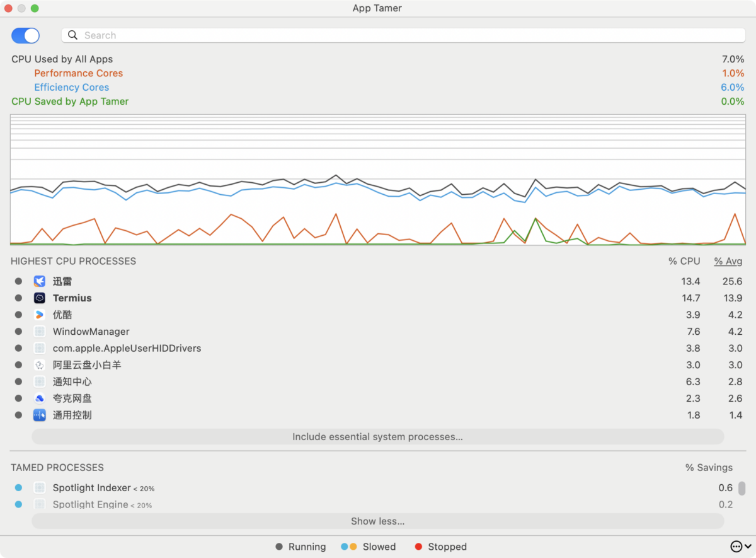Click the Spotlight Indexer process icon
The height and width of the screenshot is (558, 756).
click(x=39, y=488)
